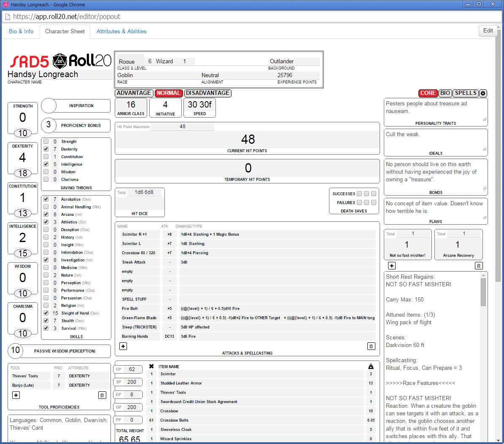Roll DEATH SAVES
This screenshot has width=504, height=444.
(353, 211)
